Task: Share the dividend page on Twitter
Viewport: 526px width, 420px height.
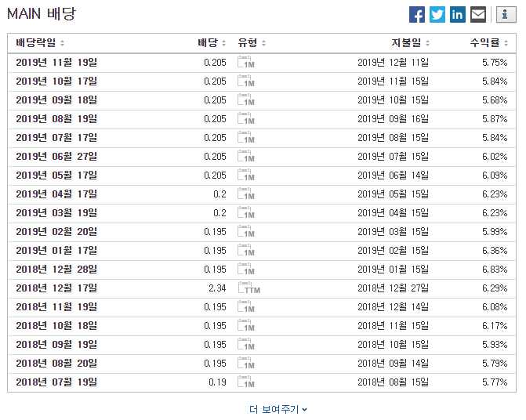Action: (437, 15)
